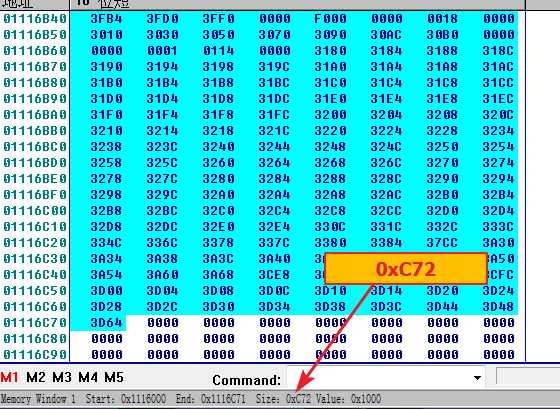Select the 0114 word value
This screenshot has width=560, height=409.
tap(219, 51)
